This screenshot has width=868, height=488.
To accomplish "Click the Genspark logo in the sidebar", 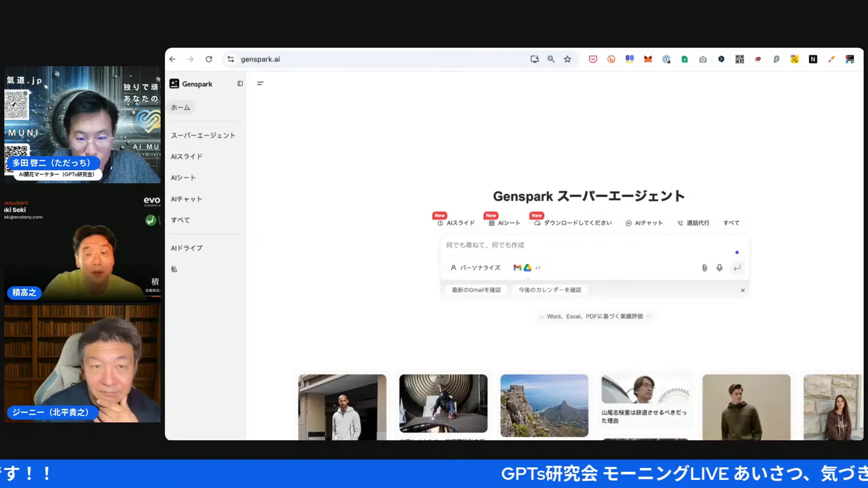I will [x=191, y=84].
